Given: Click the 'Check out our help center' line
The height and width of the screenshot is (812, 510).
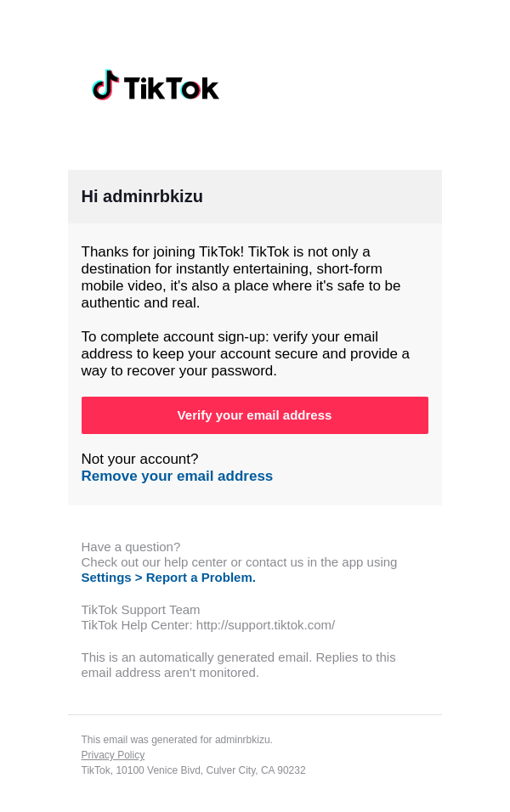Looking at the screenshot, I should (x=239, y=562).
